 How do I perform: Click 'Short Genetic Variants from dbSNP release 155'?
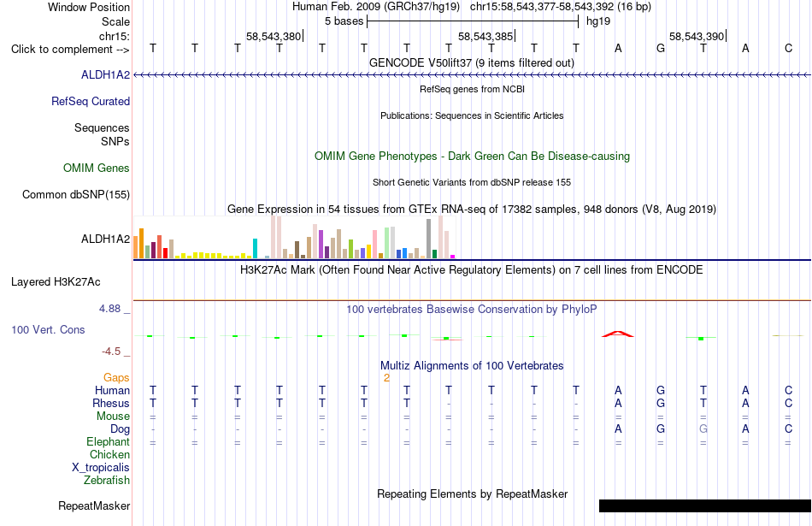pos(472,182)
